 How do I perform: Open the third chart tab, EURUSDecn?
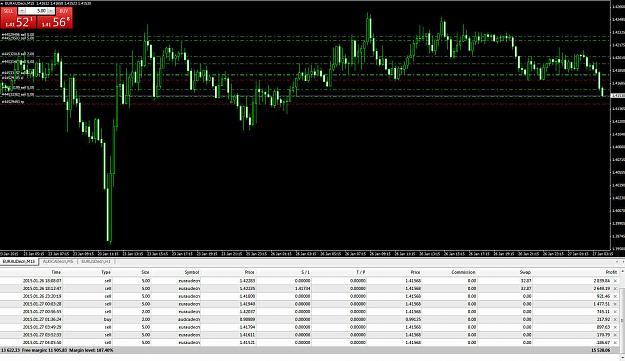(96, 262)
